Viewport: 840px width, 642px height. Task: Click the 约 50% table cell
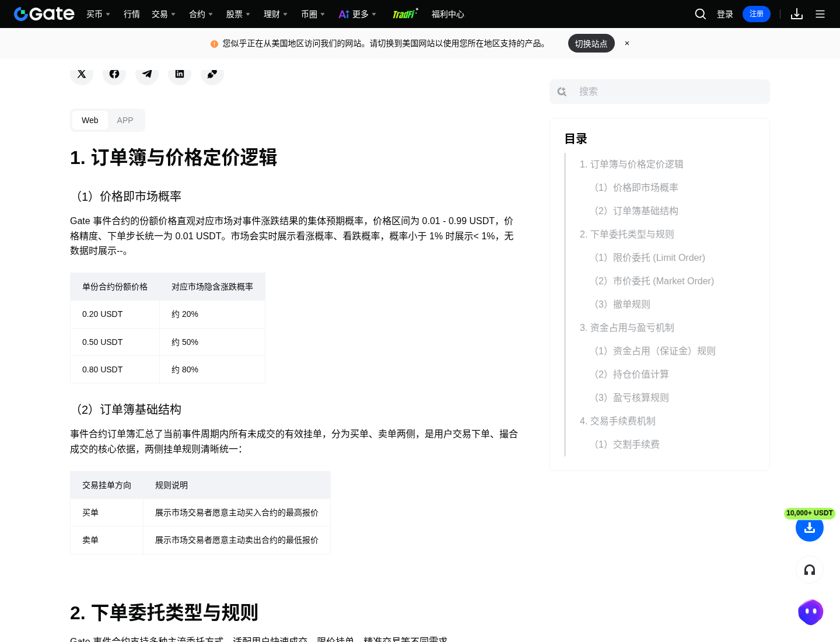[x=212, y=342]
